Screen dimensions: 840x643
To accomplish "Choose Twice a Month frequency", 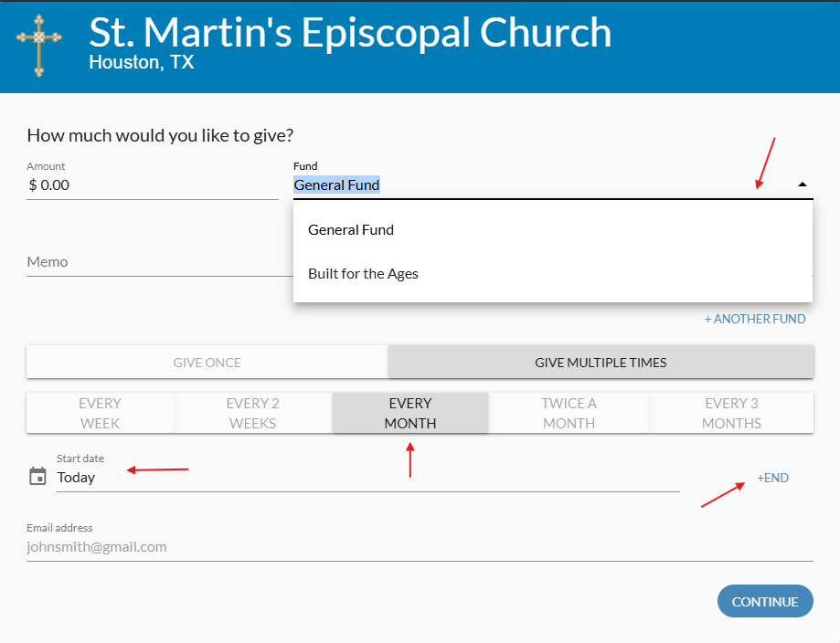I will coord(569,413).
